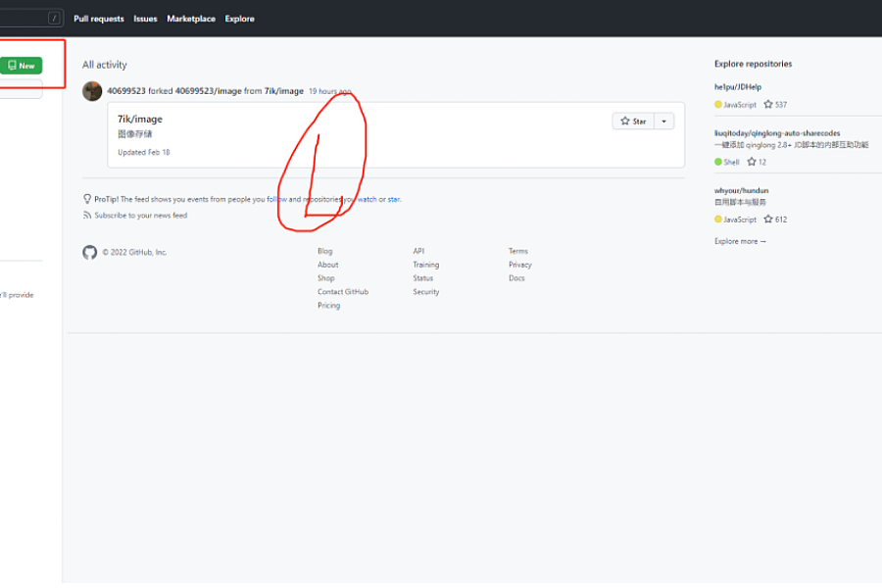Click the RSS feed icon
The width and height of the screenshot is (882, 588).
87,215
